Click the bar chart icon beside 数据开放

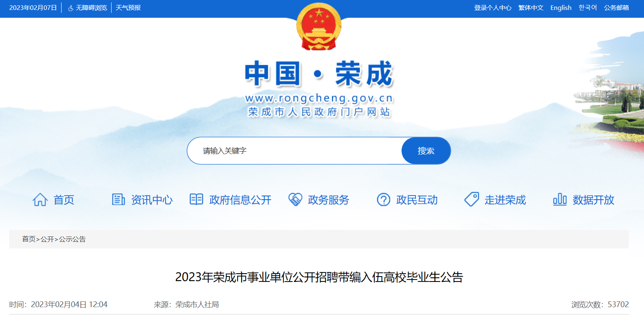coord(560,200)
